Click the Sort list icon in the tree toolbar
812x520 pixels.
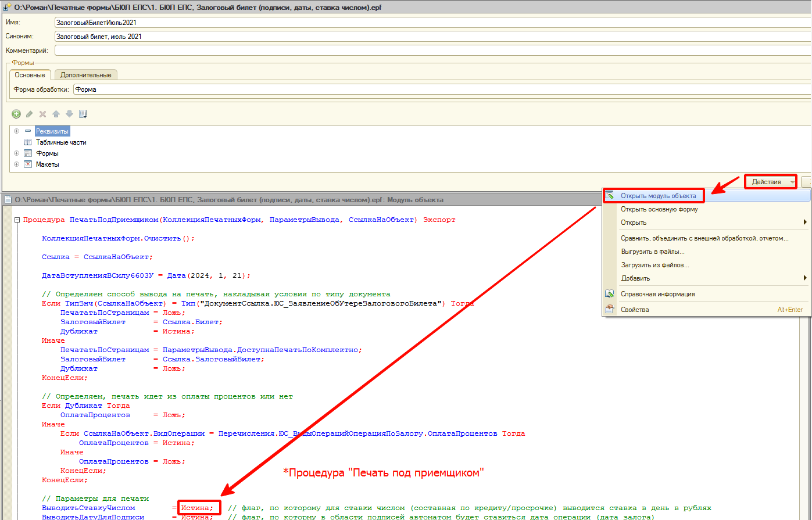(x=83, y=114)
